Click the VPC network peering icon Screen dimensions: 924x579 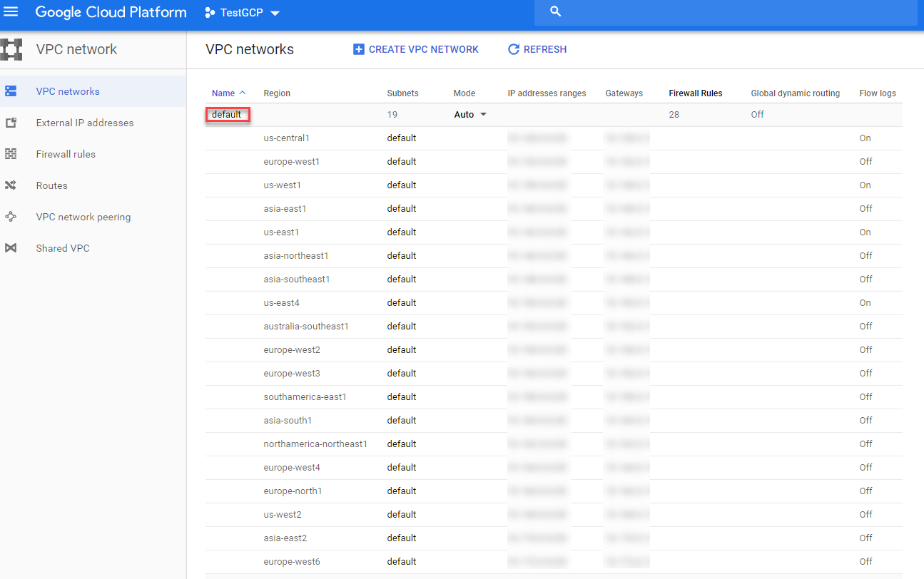tap(11, 217)
